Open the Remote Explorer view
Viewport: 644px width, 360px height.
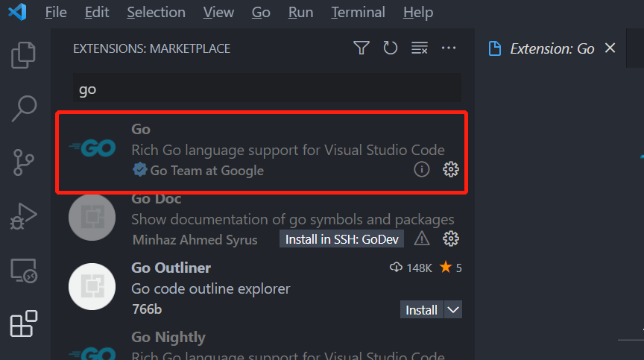[x=24, y=271]
